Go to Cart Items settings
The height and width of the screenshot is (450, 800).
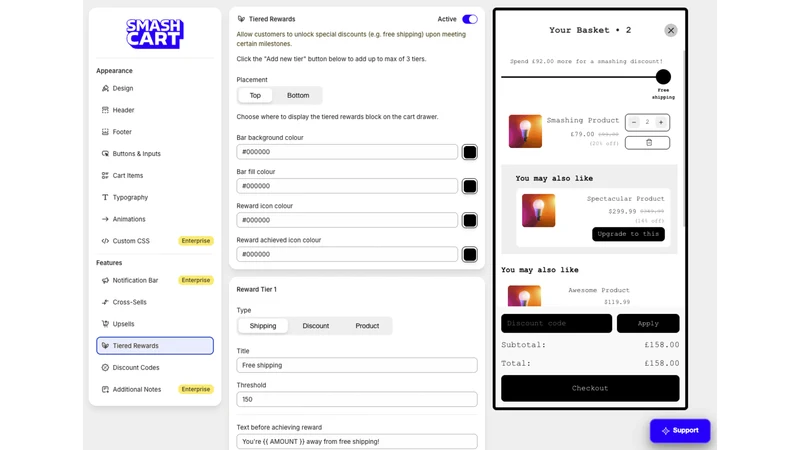pyautogui.click(x=155, y=176)
